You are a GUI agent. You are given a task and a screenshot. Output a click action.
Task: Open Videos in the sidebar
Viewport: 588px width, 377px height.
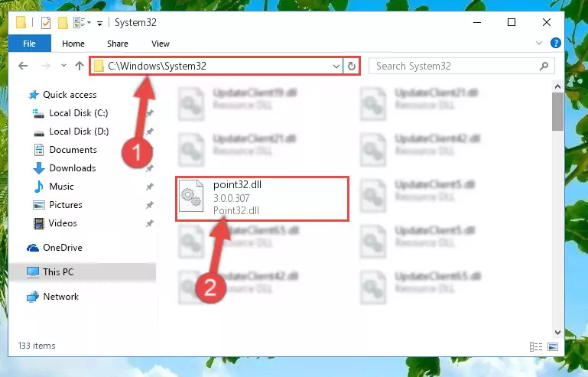pyautogui.click(x=63, y=223)
